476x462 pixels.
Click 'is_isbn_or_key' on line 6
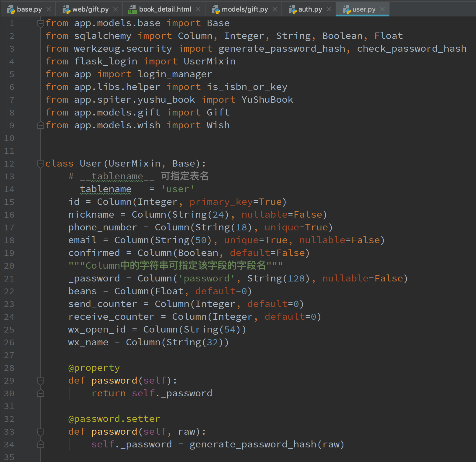pyautogui.click(x=247, y=87)
